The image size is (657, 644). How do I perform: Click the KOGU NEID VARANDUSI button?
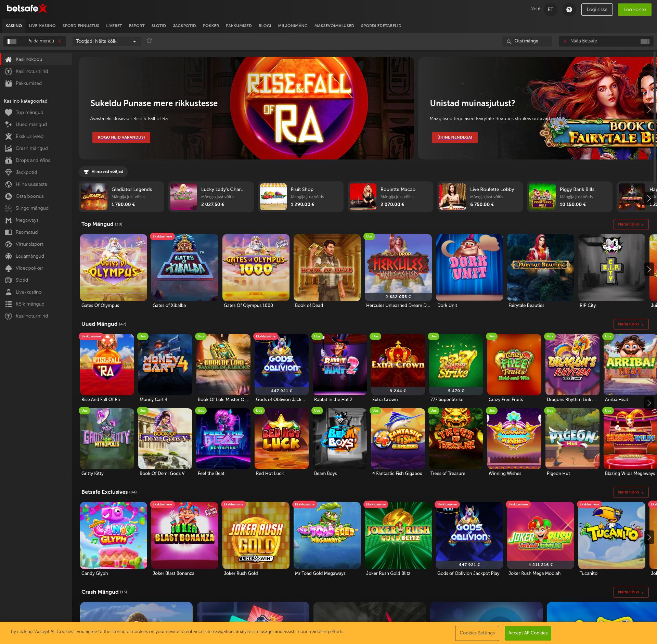(121, 138)
